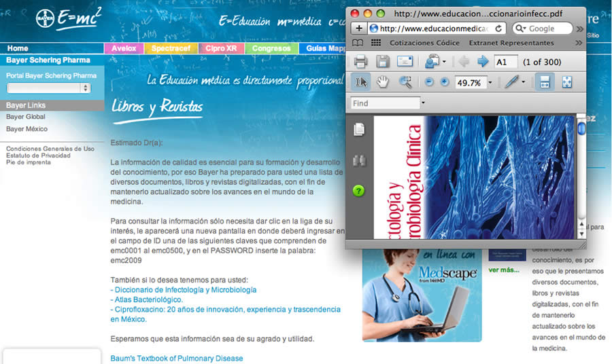Open Estatuto de Privacidad link
Image resolution: width=612 pixels, height=364 pixels.
pyautogui.click(x=38, y=155)
